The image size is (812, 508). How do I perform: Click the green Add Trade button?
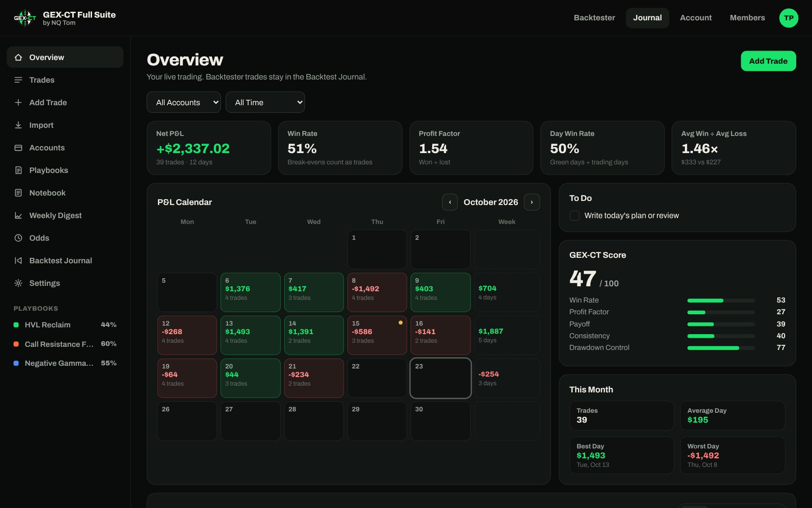coord(768,61)
